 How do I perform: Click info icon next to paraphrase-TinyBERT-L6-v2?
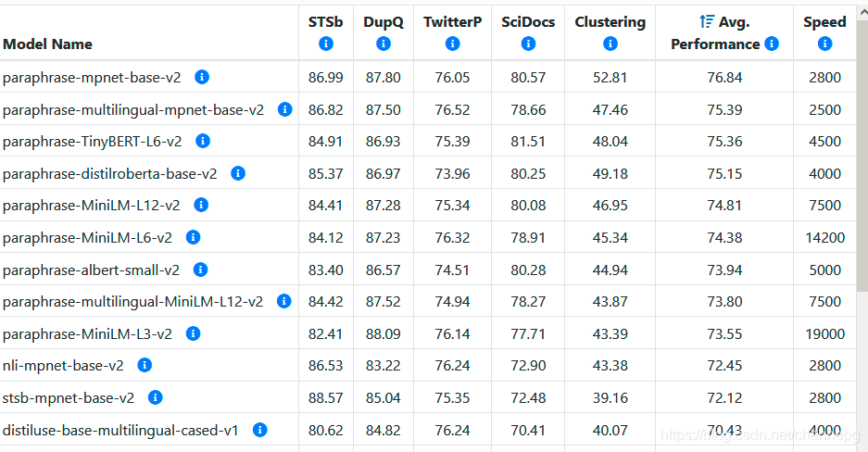(203, 141)
